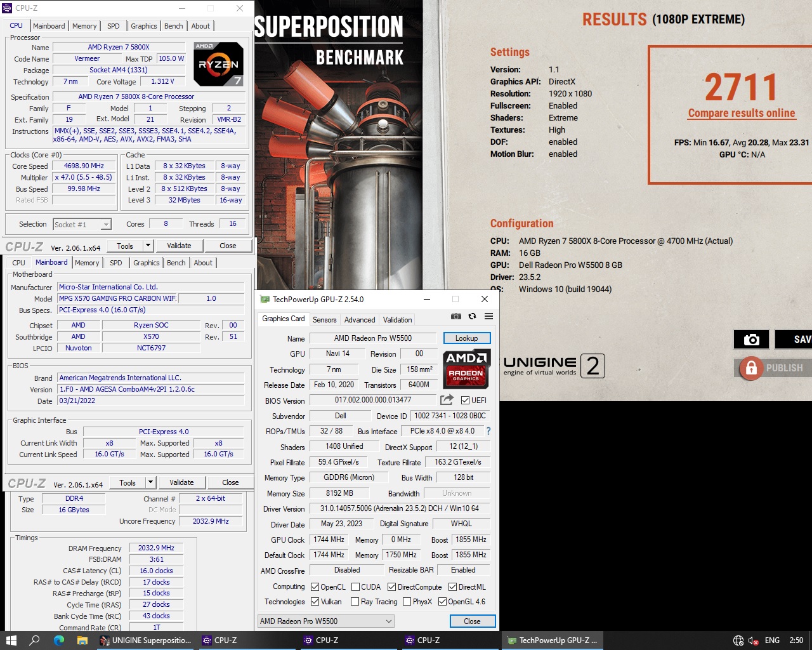Click the Close button in GPU-Z
The height and width of the screenshot is (650, 812).
point(472,621)
